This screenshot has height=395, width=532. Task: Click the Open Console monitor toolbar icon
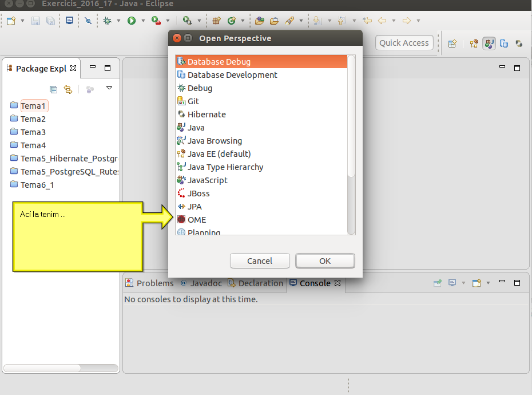(70, 21)
